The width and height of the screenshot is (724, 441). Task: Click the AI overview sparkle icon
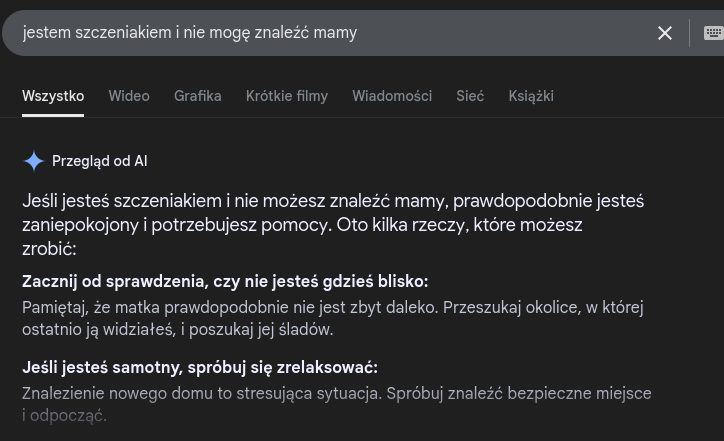pos(34,161)
